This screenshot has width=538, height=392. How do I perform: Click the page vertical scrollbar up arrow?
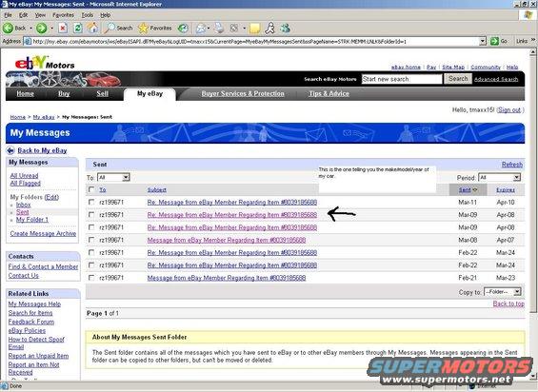(533, 52)
